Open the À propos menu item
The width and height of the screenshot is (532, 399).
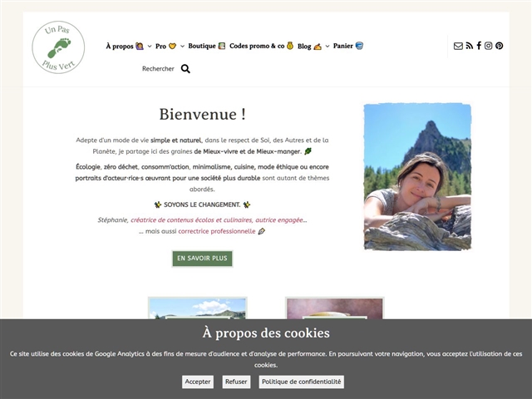tap(125, 47)
